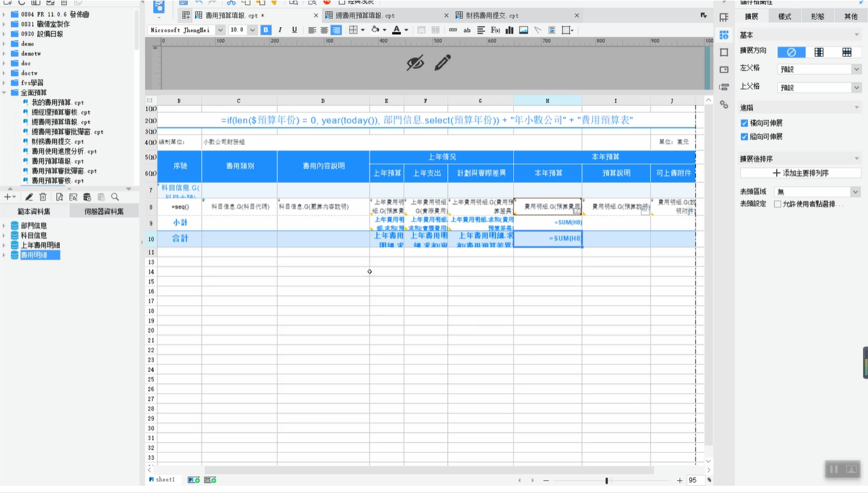Insert formula using the F(x) icon
This screenshot has width=868, height=493.
495,30
